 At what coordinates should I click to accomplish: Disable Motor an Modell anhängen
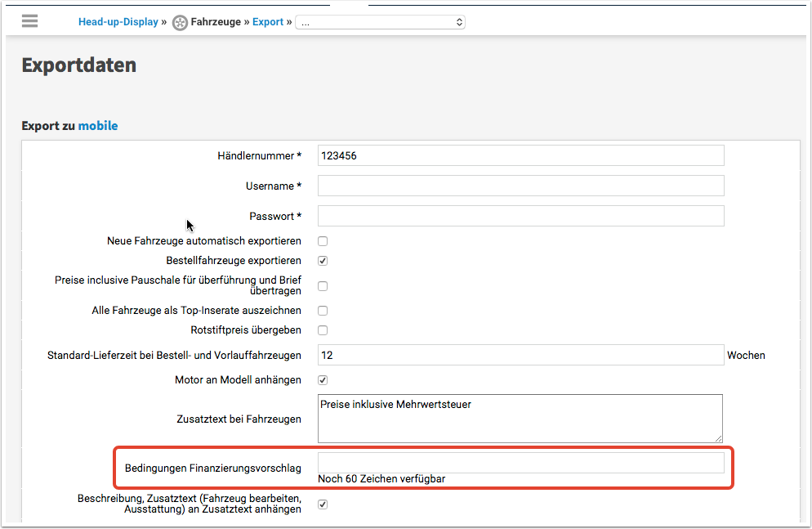point(323,380)
